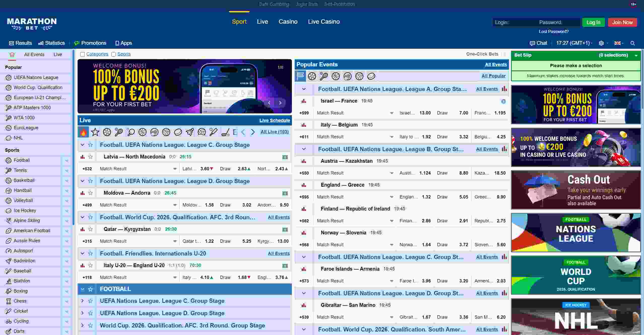This screenshot has width=644, height=335.
Task: Star the FOOTBALL section header
Action: (x=90, y=289)
